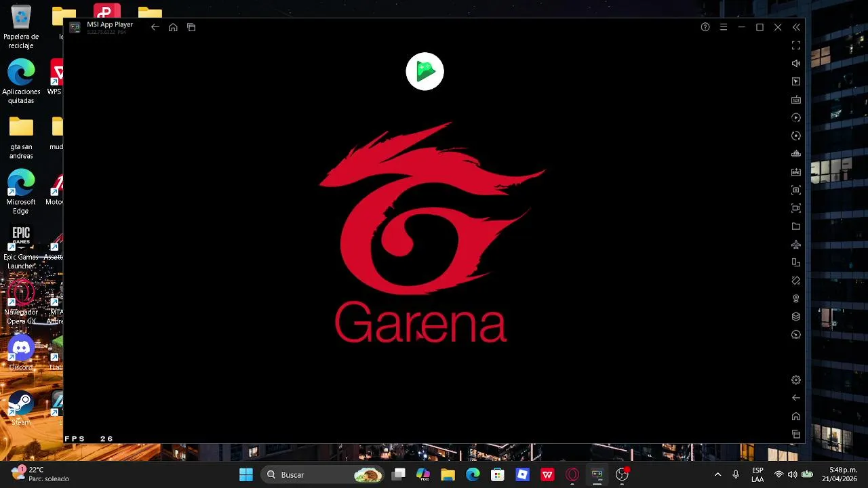Click the shake device icon
This screenshot has width=868, height=488.
point(796,280)
